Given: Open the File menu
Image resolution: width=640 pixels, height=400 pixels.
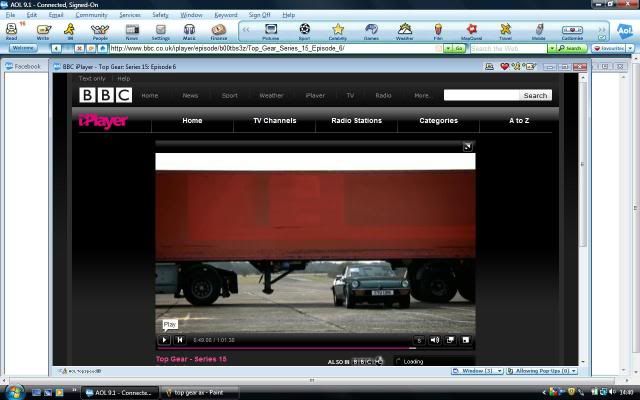Looking at the screenshot, I should coord(10,15).
